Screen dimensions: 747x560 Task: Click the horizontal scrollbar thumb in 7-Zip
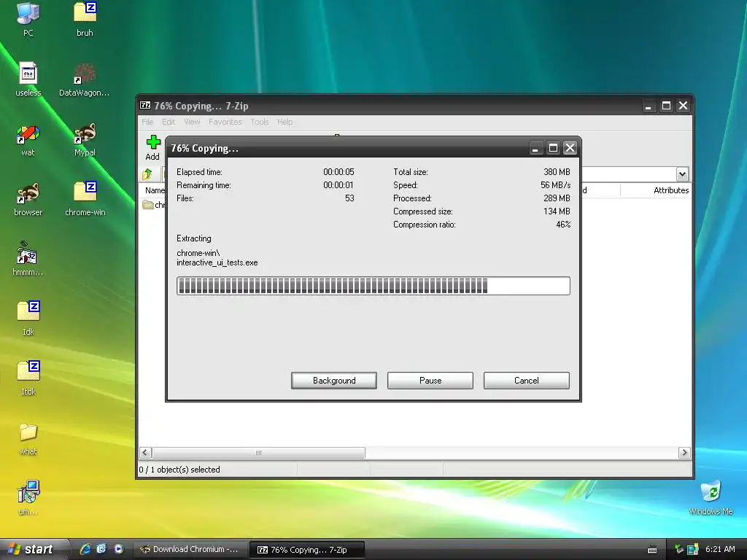click(259, 452)
